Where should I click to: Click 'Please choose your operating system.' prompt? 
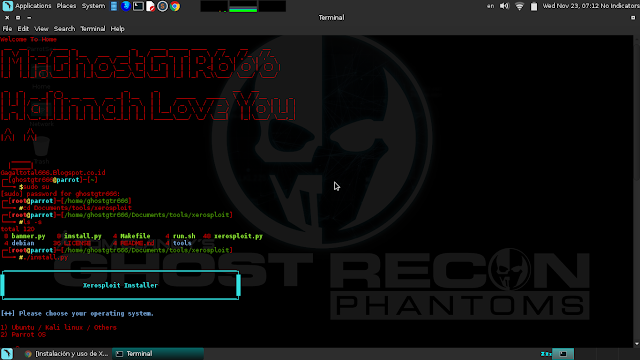pyautogui.click(x=86, y=313)
